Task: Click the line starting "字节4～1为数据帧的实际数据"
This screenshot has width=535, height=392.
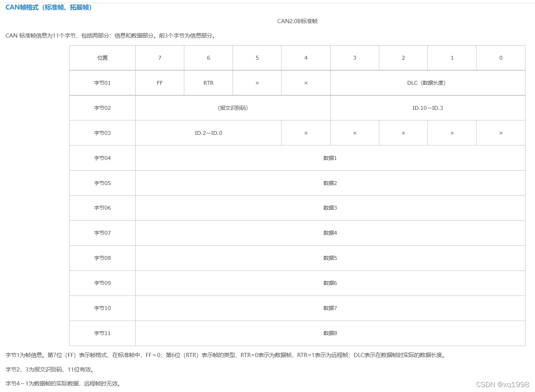Action: click(x=64, y=384)
